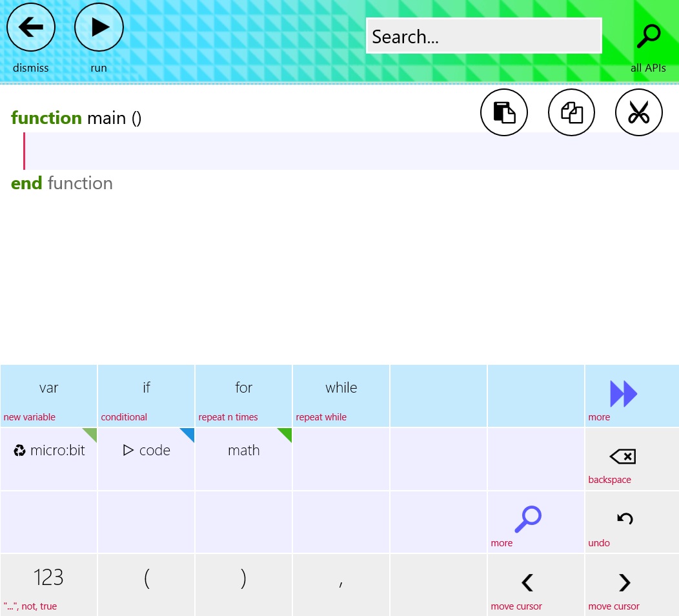This screenshot has width=679, height=616.
Task: Click the Search input field
Action: point(483,36)
